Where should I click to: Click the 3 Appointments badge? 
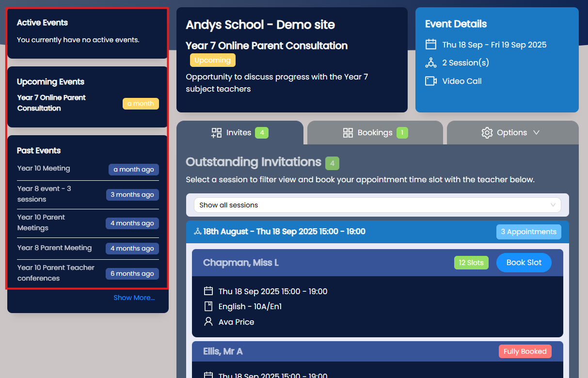click(x=529, y=232)
